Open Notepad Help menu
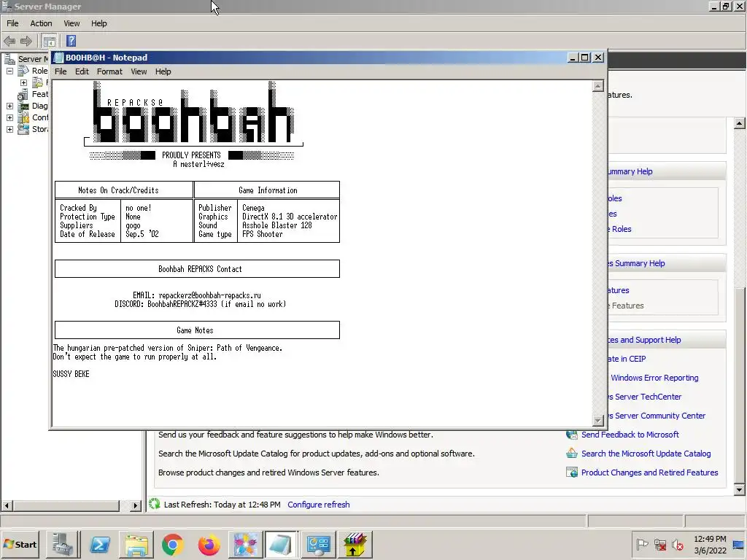747x560 pixels. pos(163,71)
